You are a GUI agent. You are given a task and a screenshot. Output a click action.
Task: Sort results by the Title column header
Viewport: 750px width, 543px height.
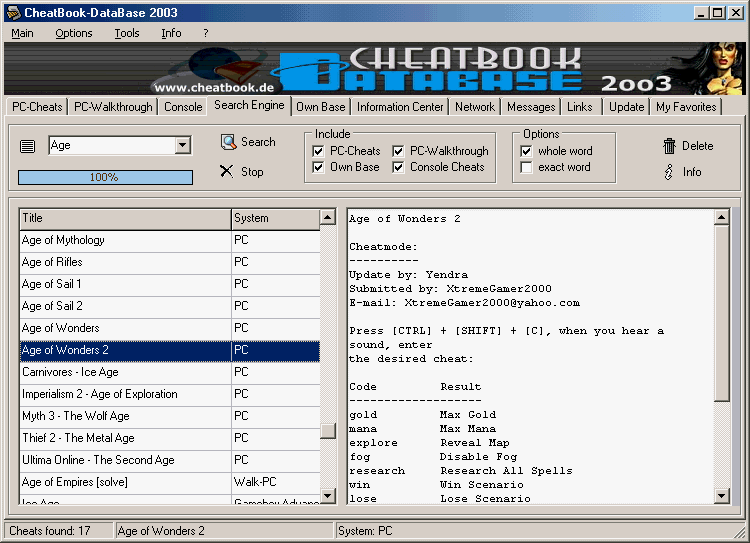[124, 218]
